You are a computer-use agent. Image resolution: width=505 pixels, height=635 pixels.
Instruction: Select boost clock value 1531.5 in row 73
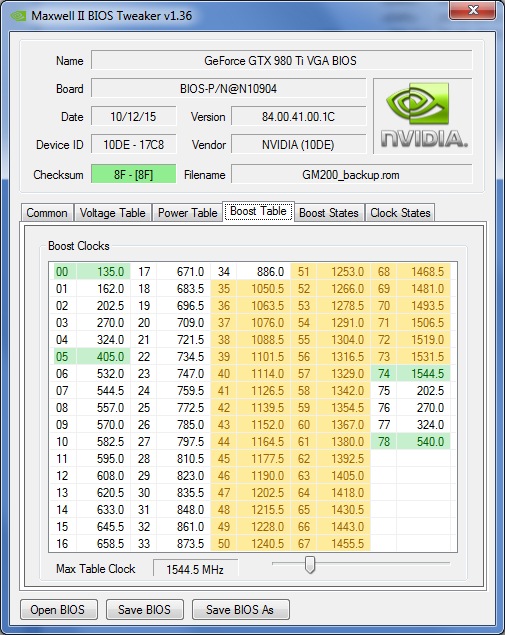pyautogui.click(x=424, y=357)
